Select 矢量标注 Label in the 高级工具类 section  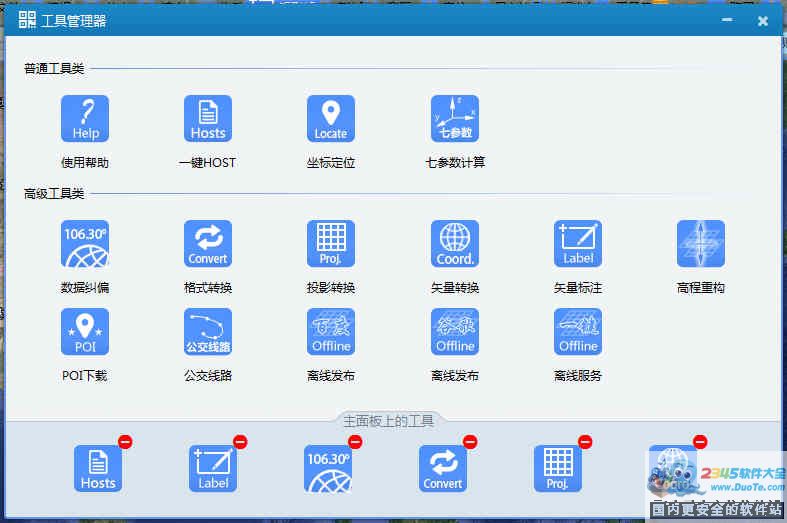[x=578, y=244]
